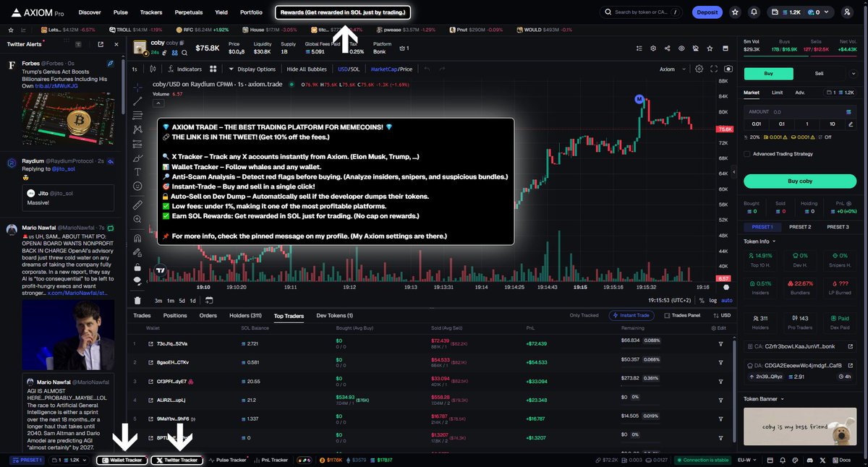Open the Pulse Tracker in bottom bar
This screenshot has width=868, height=467.
pos(229,460)
